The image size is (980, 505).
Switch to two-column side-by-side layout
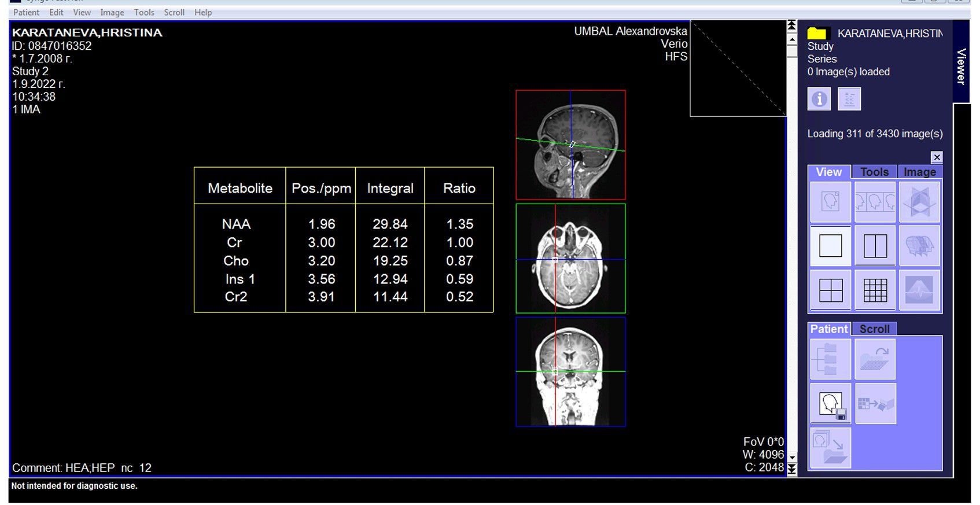coord(875,246)
